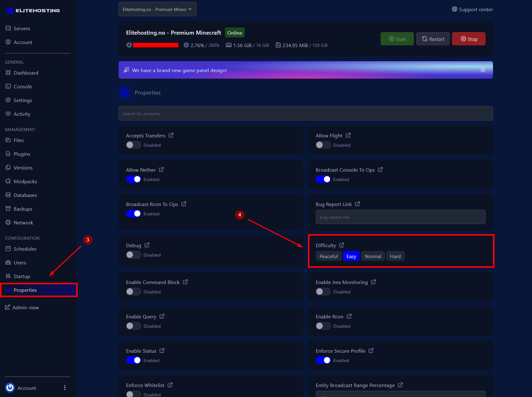Open the three-dot account menu
532x397 pixels.
pyautogui.click(x=65, y=388)
